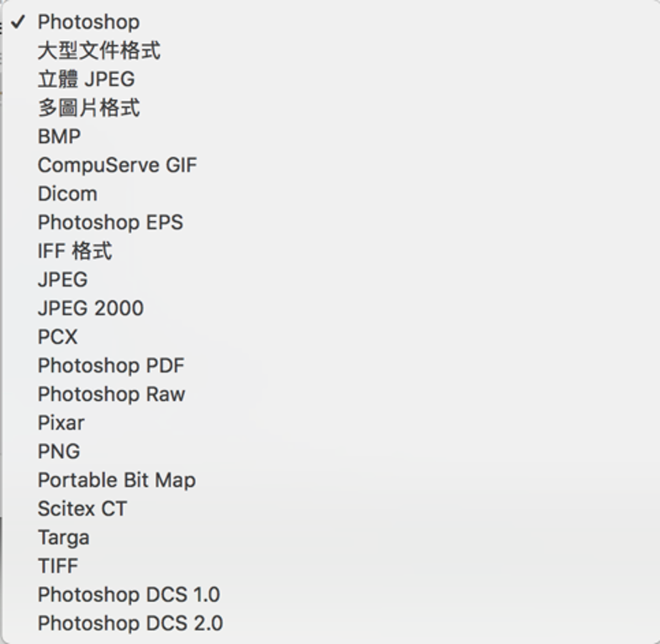Select Scitex CT format

331,509
